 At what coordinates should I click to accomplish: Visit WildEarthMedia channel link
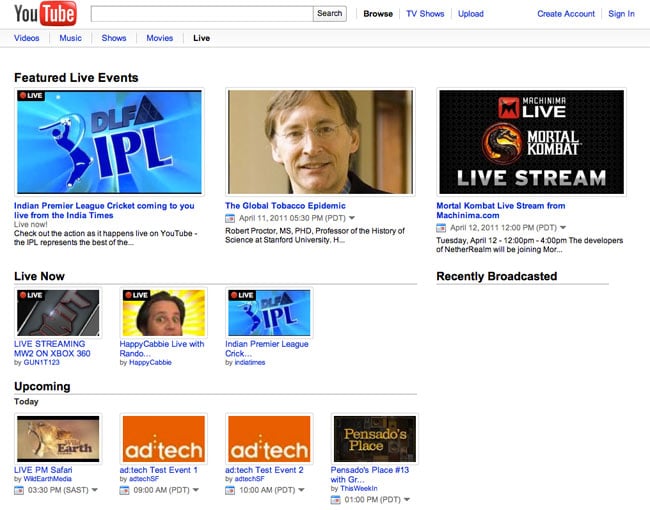(47, 479)
